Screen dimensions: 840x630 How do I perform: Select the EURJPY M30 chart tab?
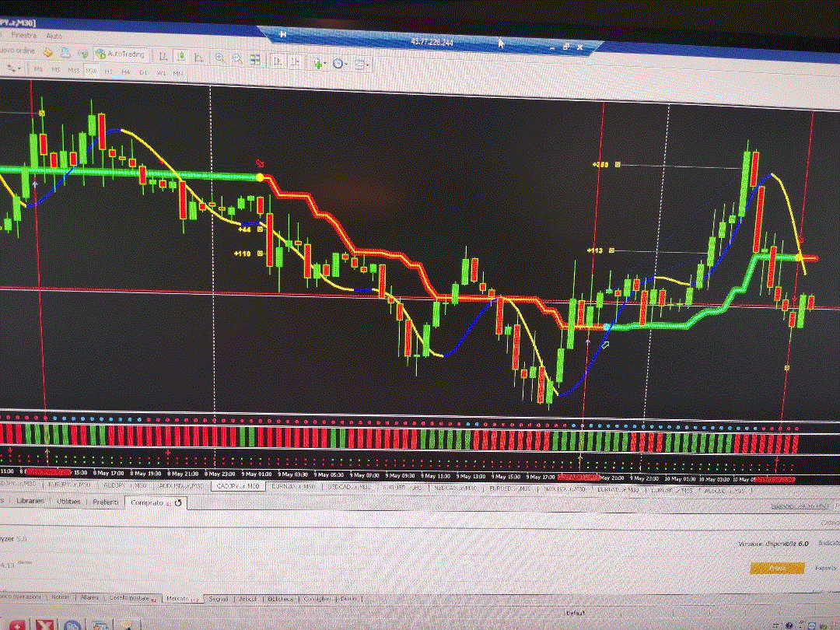(x=70, y=485)
